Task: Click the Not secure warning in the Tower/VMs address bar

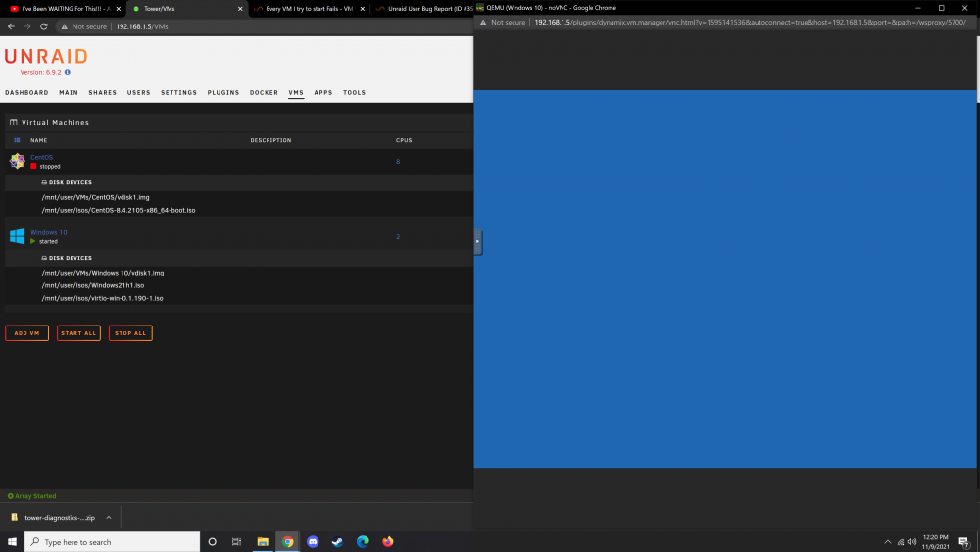Action: [x=83, y=26]
